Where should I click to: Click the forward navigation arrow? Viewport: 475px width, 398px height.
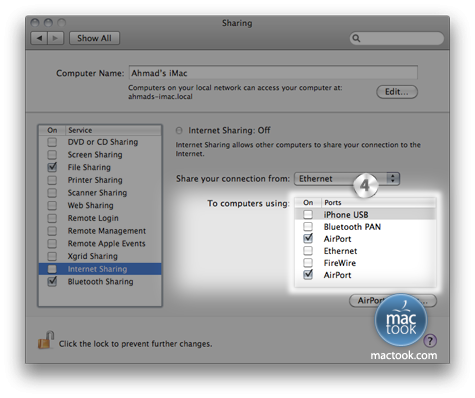point(56,38)
